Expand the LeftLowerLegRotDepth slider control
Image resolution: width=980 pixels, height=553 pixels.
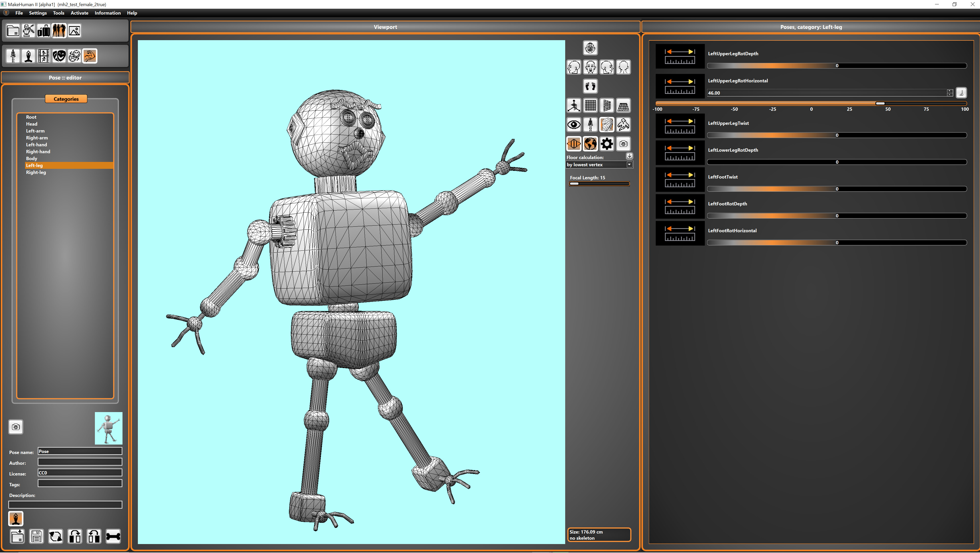pyautogui.click(x=680, y=153)
